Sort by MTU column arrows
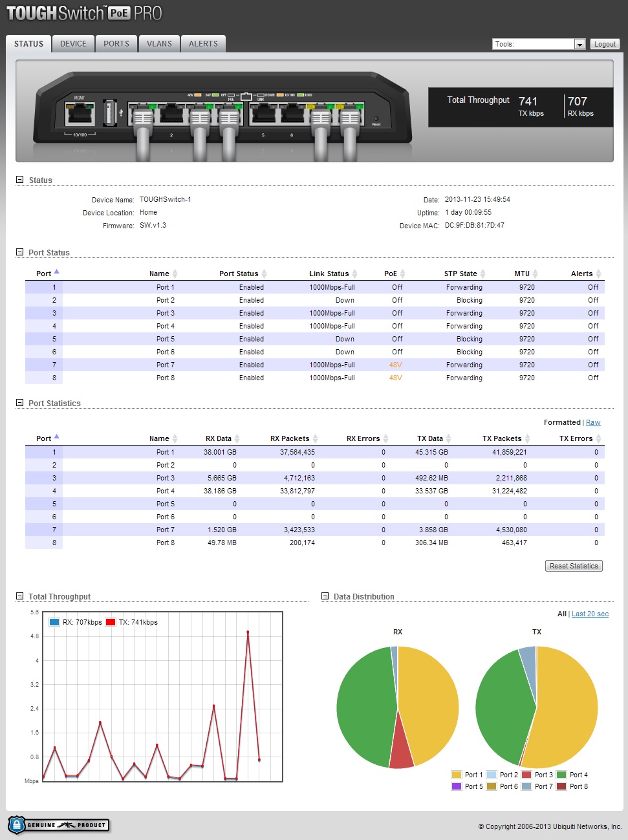Screen dimensions: 628x840 (x=535, y=274)
